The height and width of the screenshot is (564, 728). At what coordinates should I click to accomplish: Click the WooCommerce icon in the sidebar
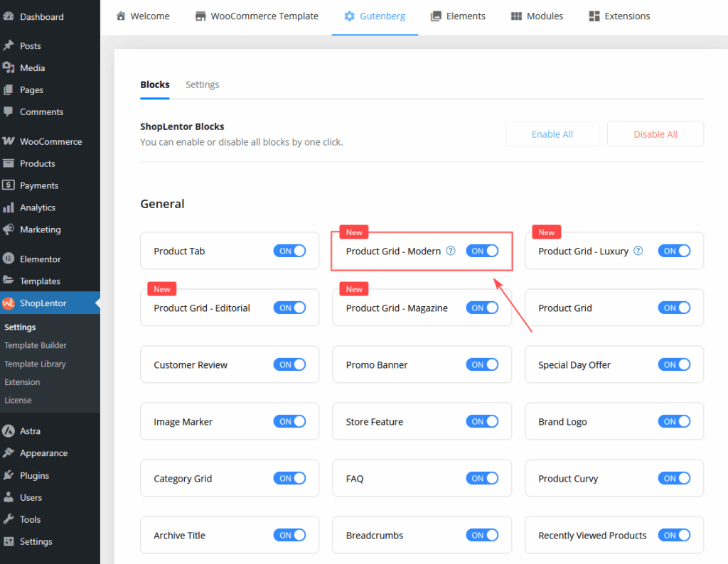(x=9, y=141)
